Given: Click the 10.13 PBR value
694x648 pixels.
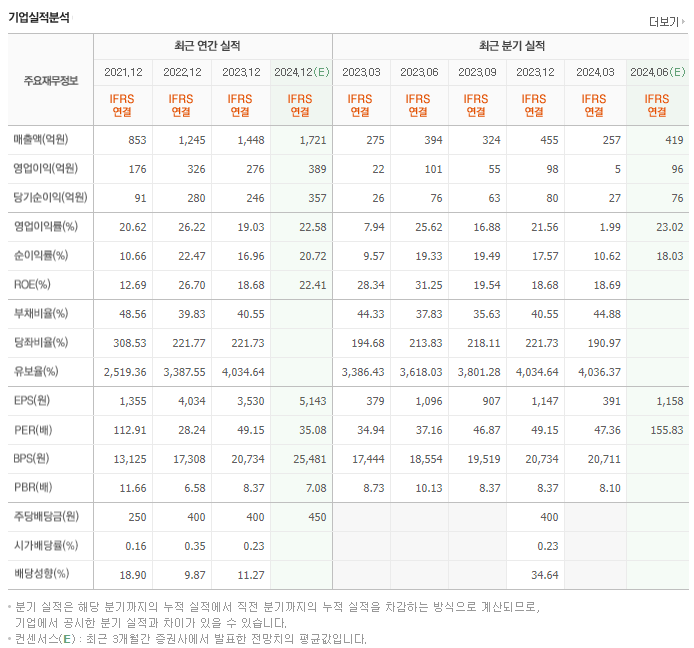Looking at the screenshot, I should [x=428, y=488].
